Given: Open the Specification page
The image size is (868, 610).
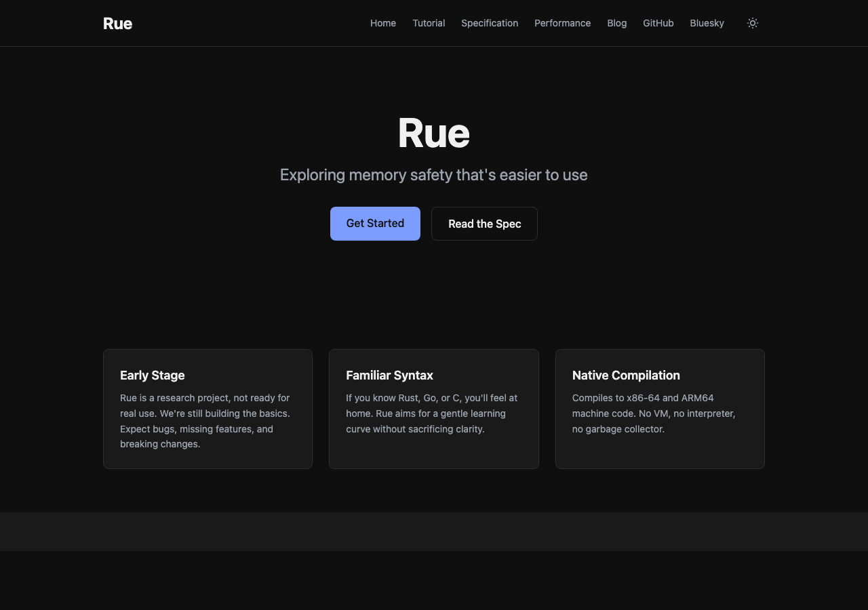Looking at the screenshot, I should 490,22.
